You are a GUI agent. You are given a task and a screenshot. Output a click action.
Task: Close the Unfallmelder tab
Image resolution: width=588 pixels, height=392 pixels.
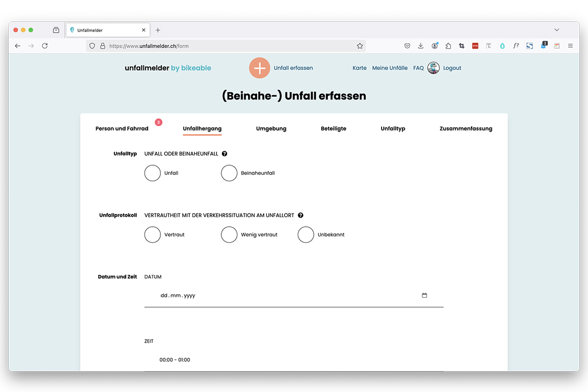[144, 30]
